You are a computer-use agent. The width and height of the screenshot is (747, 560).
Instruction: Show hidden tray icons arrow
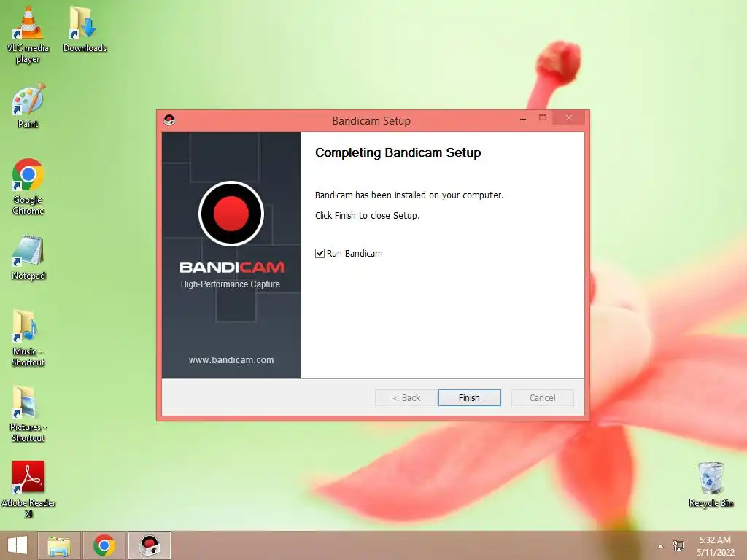pyautogui.click(x=660, y=546)
